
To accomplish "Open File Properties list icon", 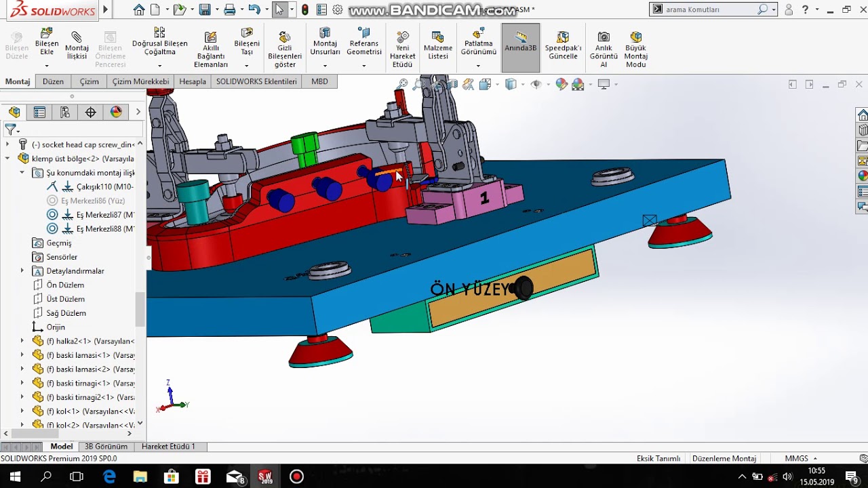I will 321,9.
